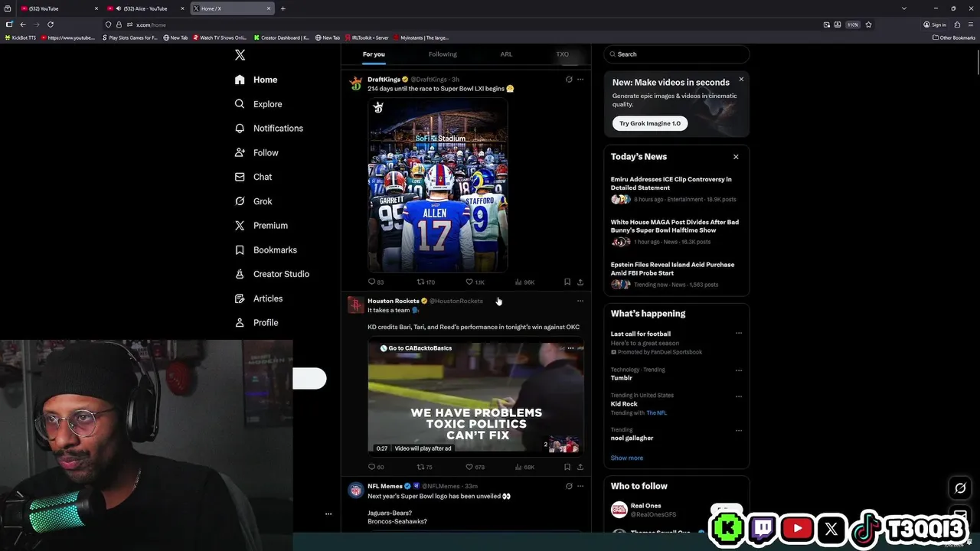The image size is (980, 551).
Task: Click the X logo in sidebar
Action: 240,55
